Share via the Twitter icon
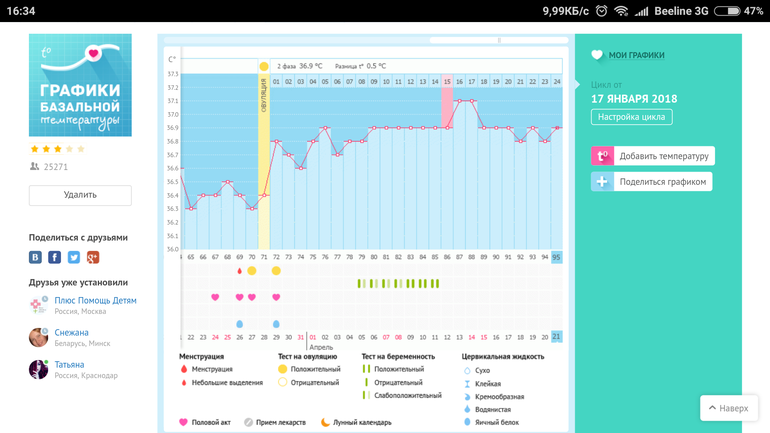The image size is (770, 433). coord(74,257)
